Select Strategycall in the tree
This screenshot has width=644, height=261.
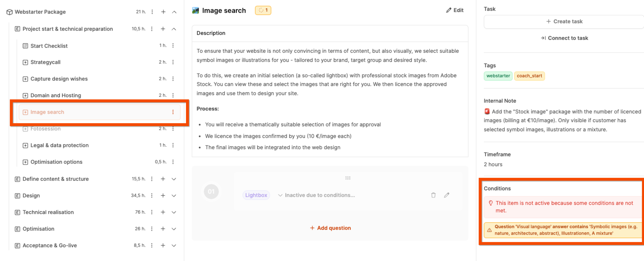pyautogui.click(x=45, y=62)
